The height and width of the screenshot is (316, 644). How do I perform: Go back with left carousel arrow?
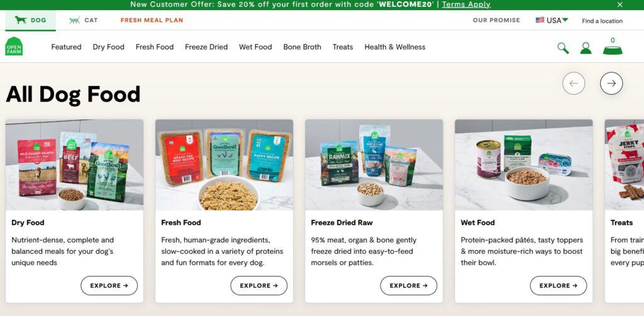pyautogui.click(x=574, y=84)
